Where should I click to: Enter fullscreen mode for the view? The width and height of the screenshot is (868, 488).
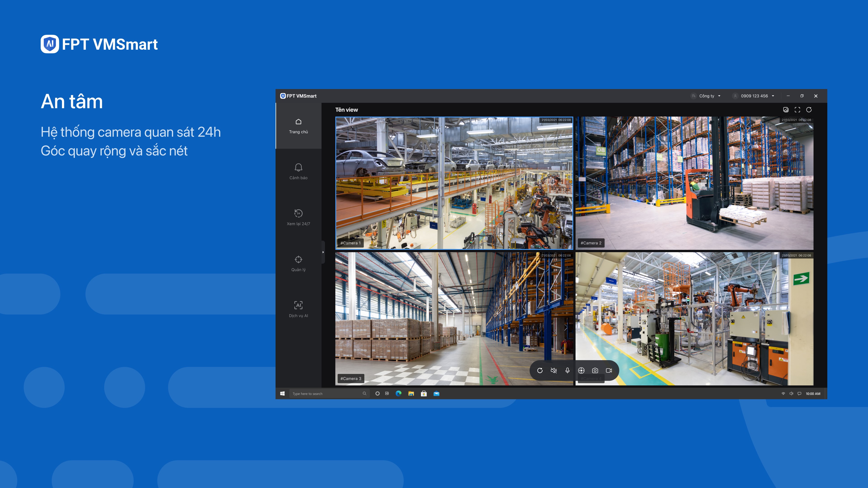point(797,110)
